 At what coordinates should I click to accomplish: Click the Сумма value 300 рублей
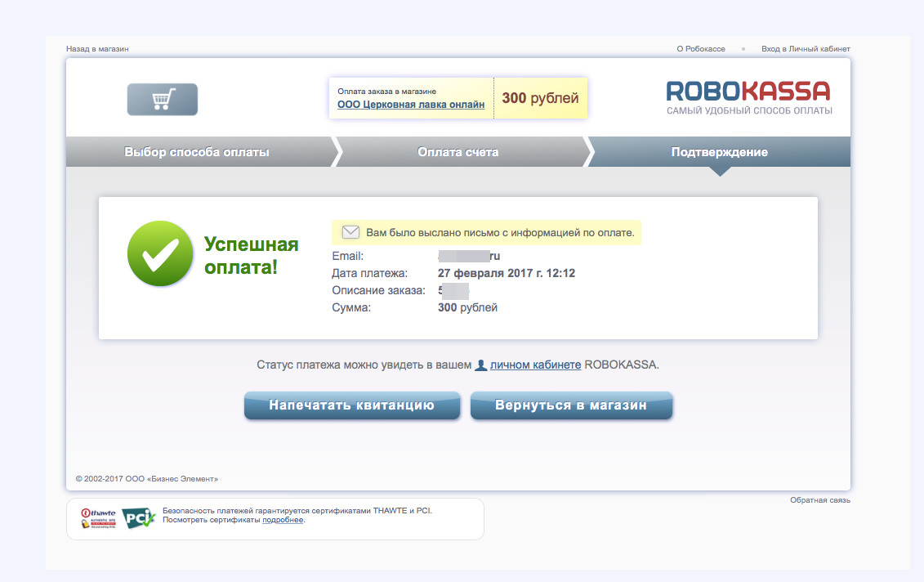point(467,307)
